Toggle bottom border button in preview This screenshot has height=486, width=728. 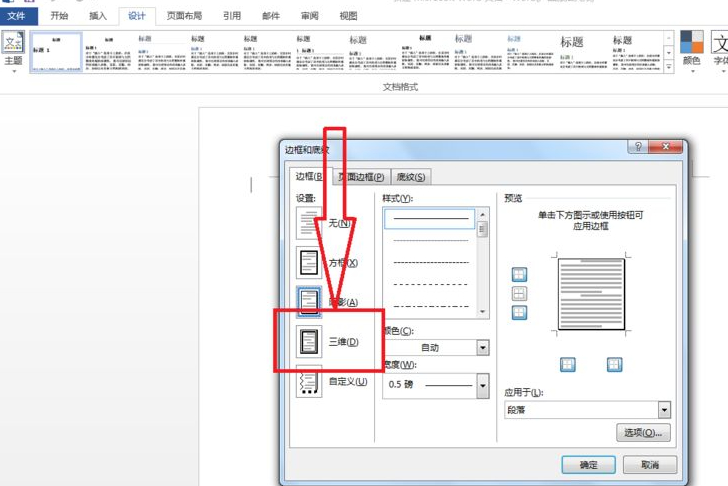pyautogui.click(x=519, y=312)
